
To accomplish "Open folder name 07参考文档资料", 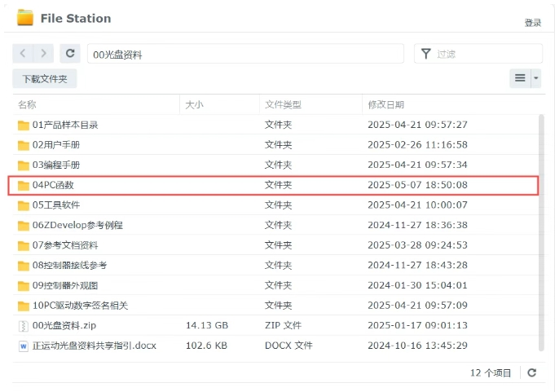I will pos(65,245).
